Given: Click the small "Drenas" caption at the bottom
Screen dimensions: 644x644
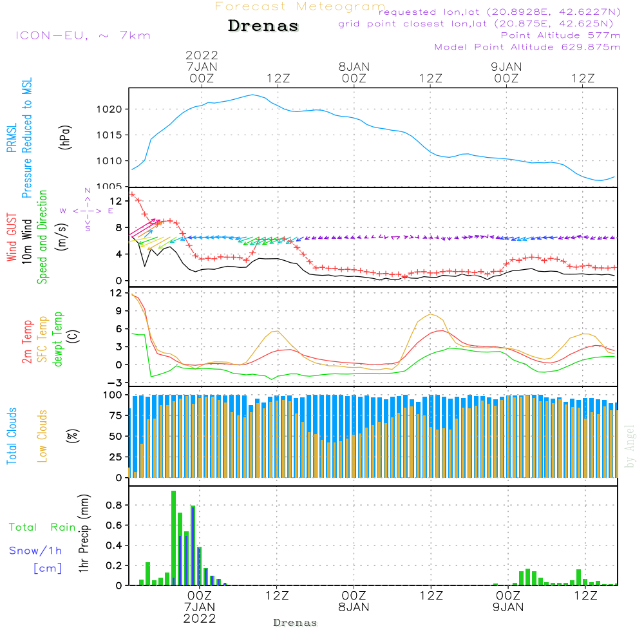Looking at the screenshot, I should point(296,623).
